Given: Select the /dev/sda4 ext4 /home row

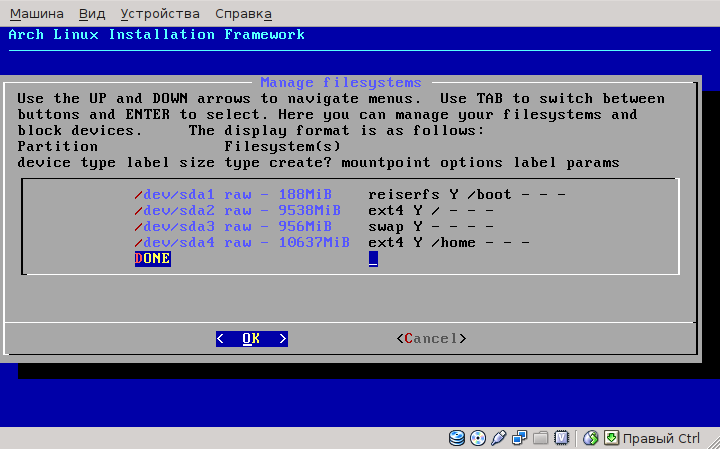Looking at the screenshot, I should click(x=332, y=242).
